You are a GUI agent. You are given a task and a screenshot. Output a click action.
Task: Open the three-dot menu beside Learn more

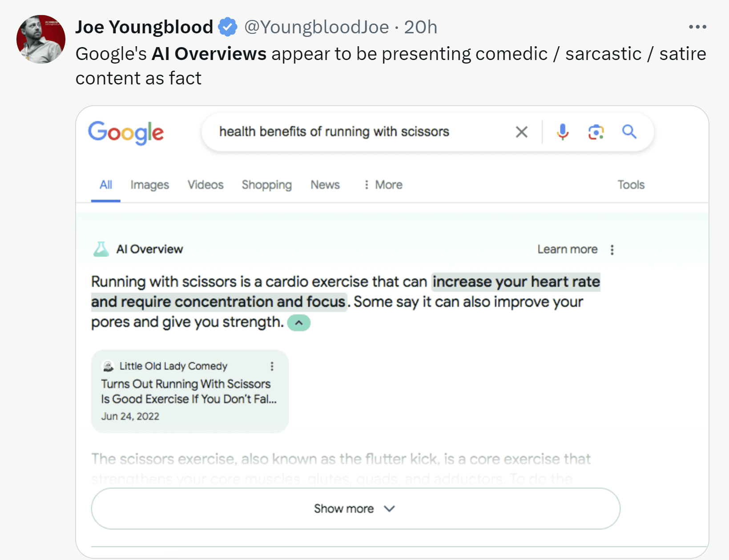[x=612, y=249]
